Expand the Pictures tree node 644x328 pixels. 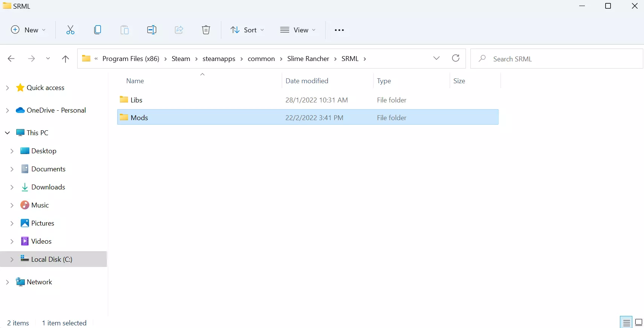[x=12, y=223]
